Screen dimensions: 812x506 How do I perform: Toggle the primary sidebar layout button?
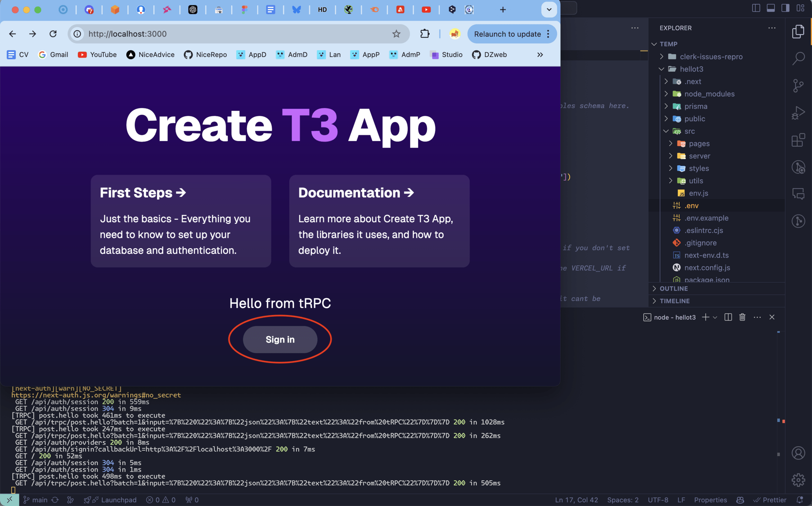756,8
